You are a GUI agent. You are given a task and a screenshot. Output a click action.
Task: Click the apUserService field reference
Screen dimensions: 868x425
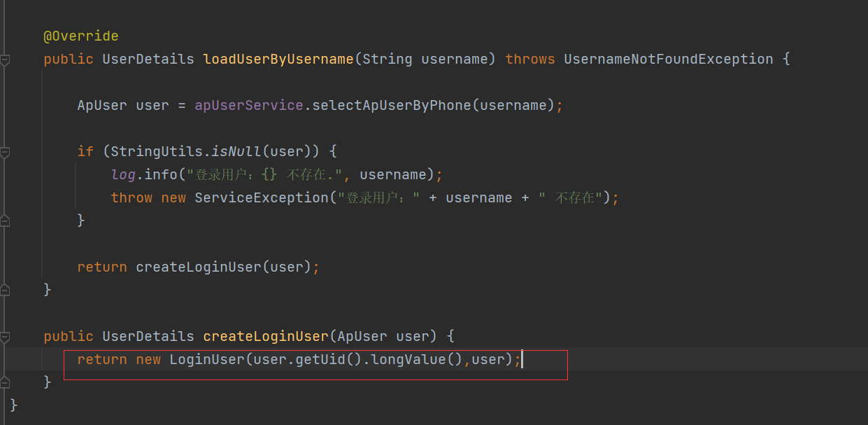248,105
